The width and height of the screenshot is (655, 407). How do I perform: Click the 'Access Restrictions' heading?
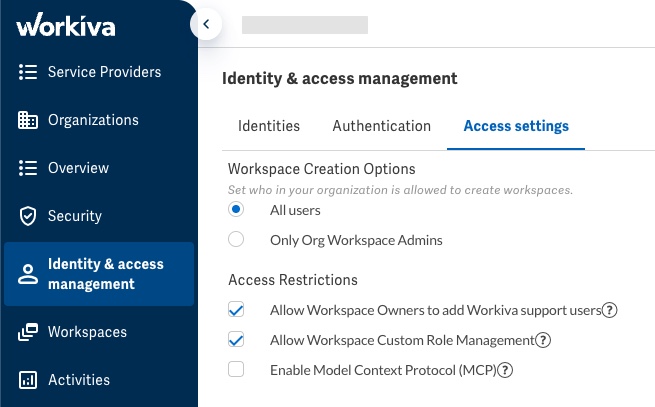click(x=293, y=280)
